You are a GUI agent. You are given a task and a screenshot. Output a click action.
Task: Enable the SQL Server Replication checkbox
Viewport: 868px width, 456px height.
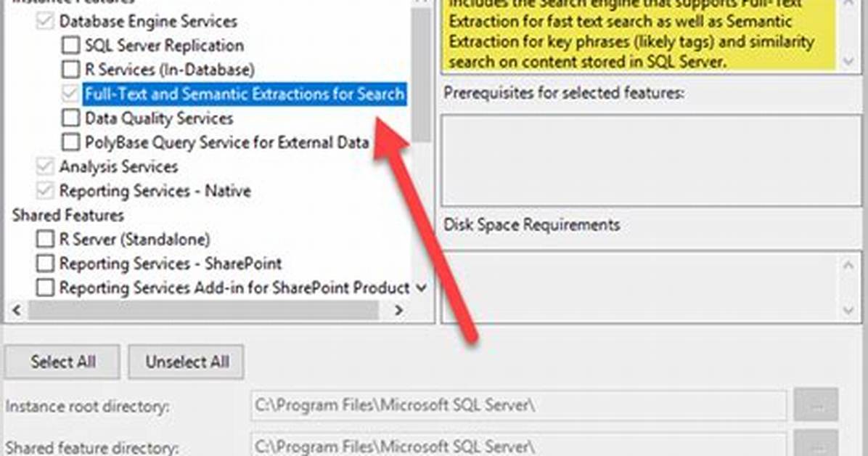[x=70, y=46]
